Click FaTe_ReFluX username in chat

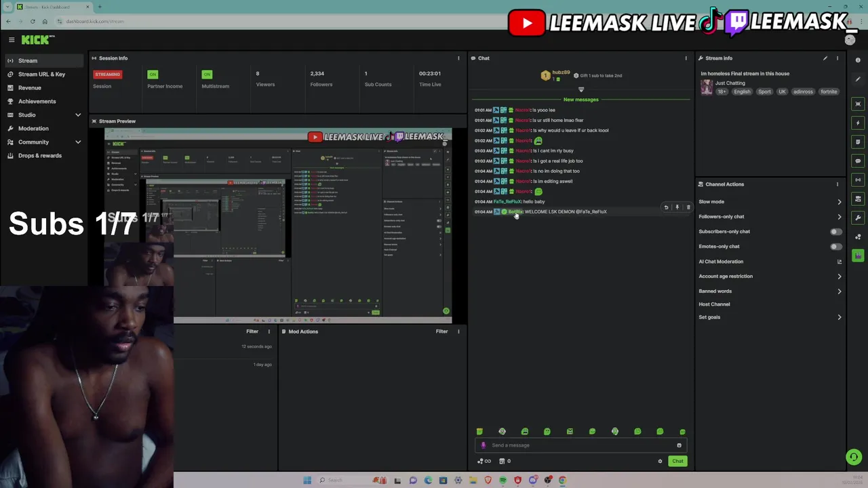pos(507,202)
